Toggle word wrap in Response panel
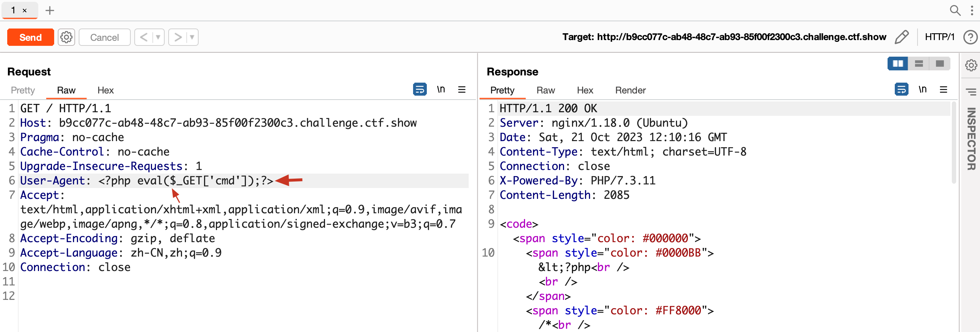This screenshot has height=332, width=980. click(x=901, y=89)
